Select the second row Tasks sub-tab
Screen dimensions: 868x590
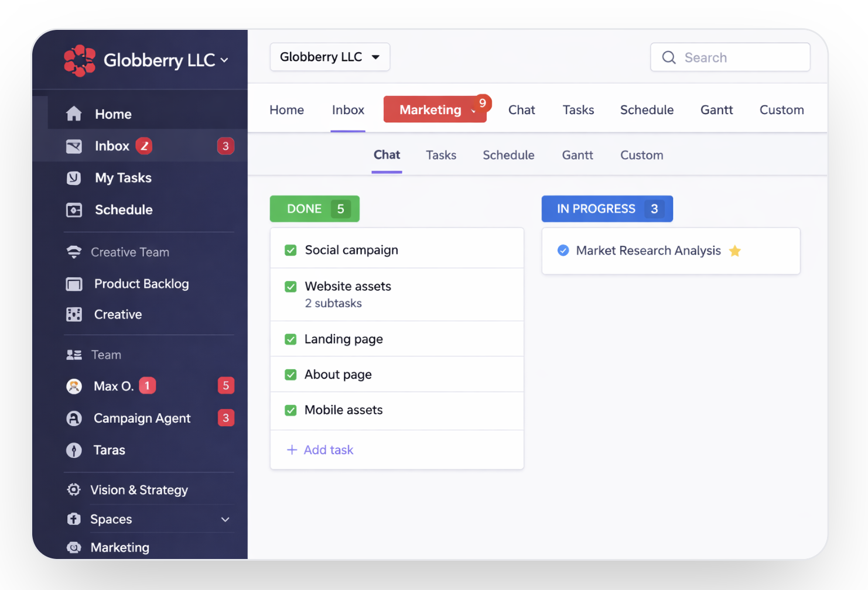(440, 155)
